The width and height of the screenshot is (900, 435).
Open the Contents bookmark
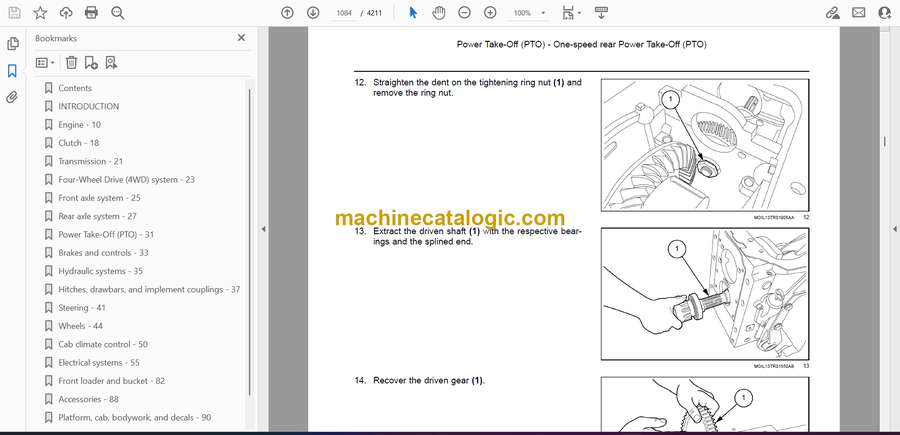tap(75, 88)
